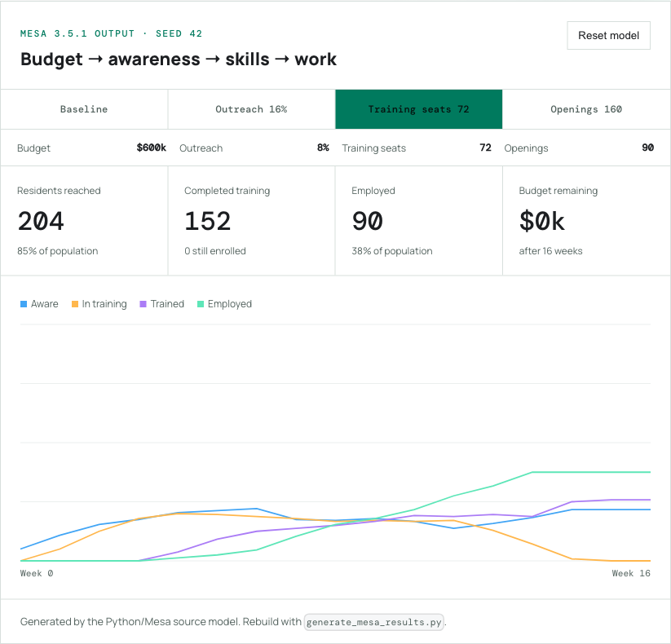The height and width of the screenshot is (644, 671).
Task: Click the Week 0 axis label
Action: (37, 573)
